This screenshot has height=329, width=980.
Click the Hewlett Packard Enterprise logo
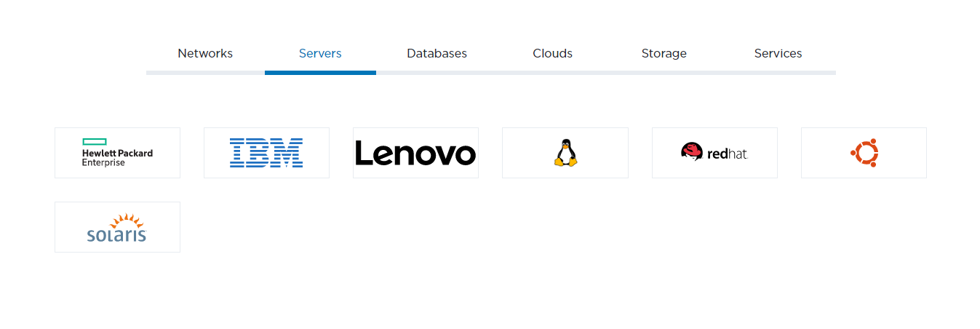click(117, 153)
